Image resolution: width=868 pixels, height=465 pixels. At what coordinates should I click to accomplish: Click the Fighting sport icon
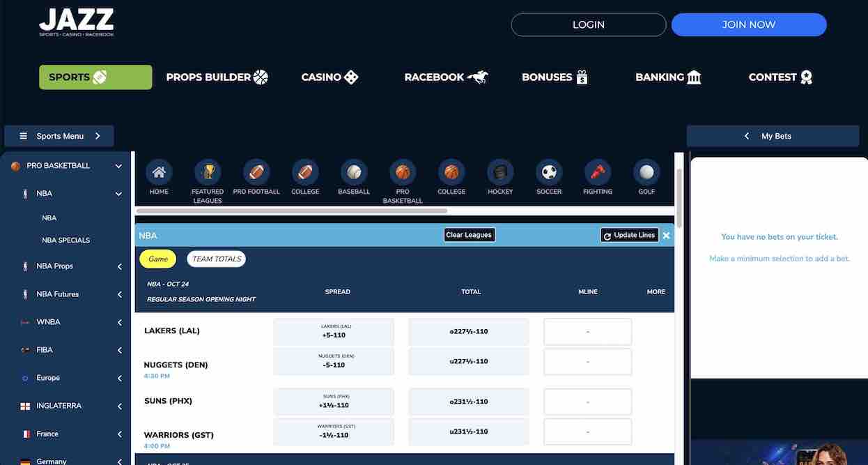click(597, 174)
